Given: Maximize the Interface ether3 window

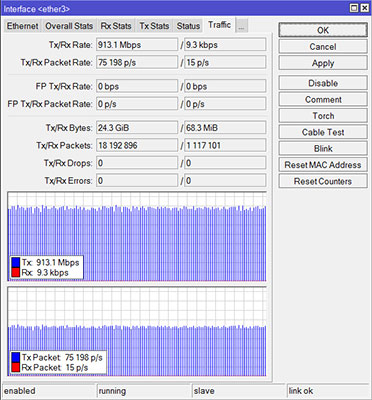Looking at the screenshot, I should click(x=354, y=8).
